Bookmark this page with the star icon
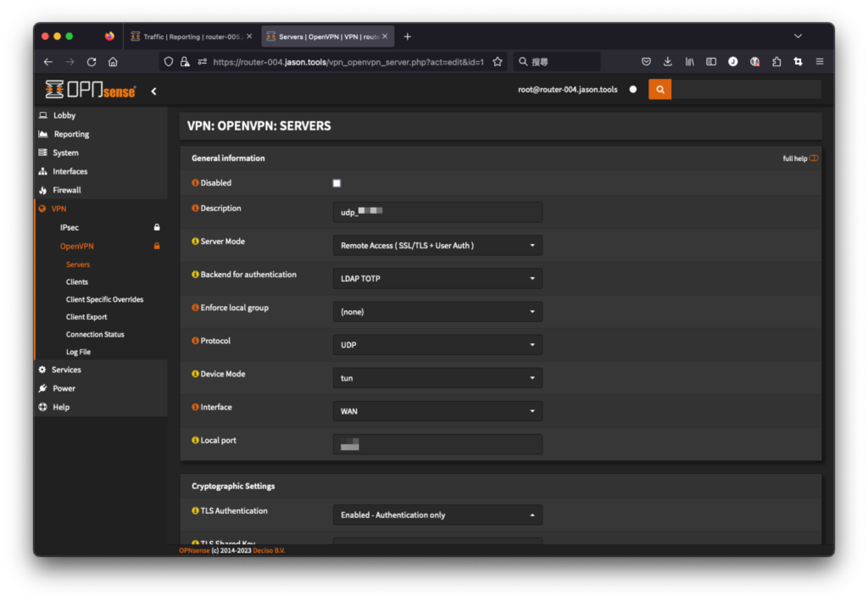The width and height of the screenshot is (868, 601). pyautogui.click(x=497, y=62)
